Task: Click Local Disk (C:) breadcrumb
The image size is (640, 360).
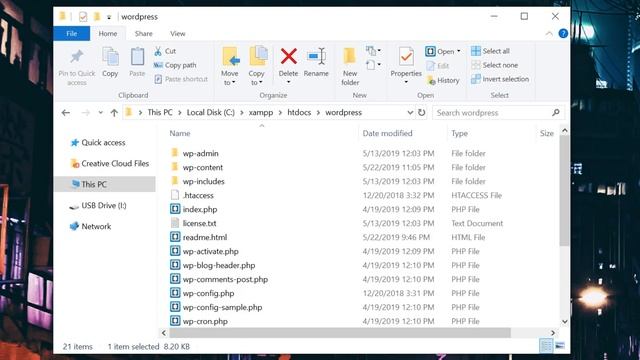Action: click(x=211, y=112)
